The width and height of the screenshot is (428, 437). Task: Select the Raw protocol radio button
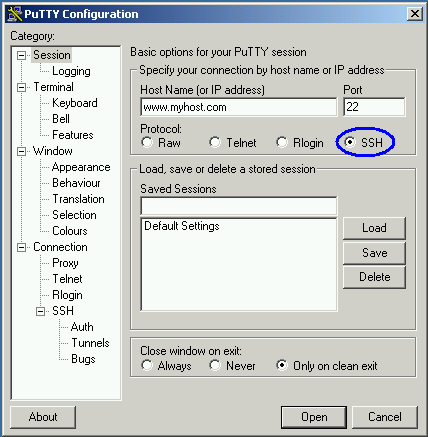[147, 142]
